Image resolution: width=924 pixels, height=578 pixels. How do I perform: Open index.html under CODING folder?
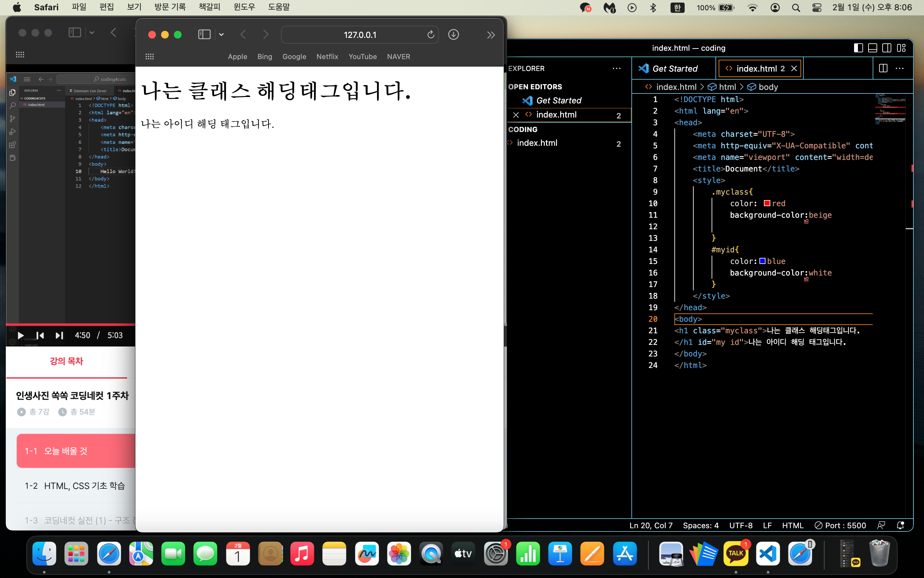569,143
